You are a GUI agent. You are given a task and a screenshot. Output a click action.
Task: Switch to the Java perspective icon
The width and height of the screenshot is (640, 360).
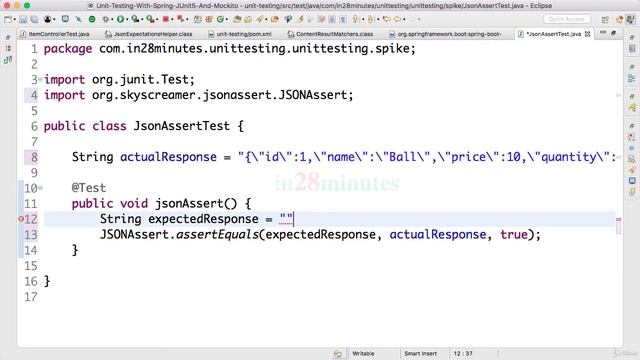point(631,20)
